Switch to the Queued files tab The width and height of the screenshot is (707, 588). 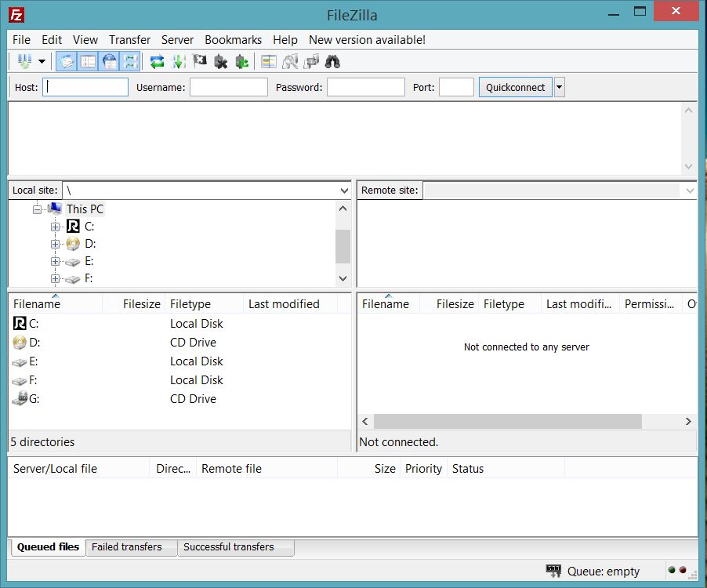coord(49,547)
